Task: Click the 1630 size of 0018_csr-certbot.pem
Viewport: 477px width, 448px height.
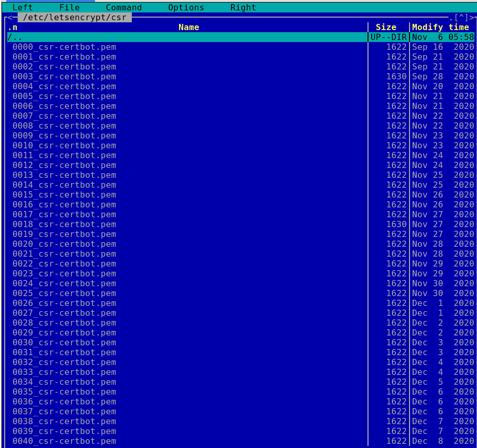Action: coord(397,225)
